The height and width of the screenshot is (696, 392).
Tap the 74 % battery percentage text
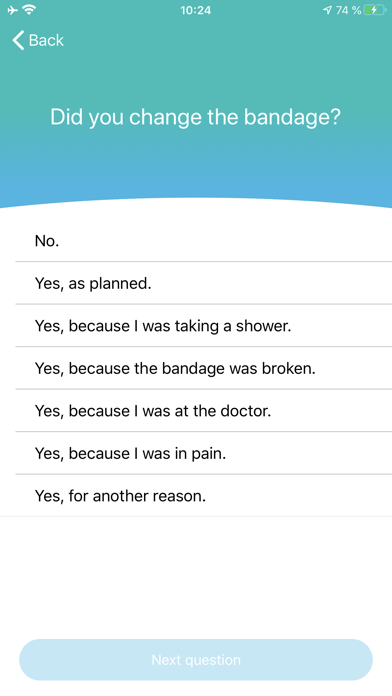click(x=348, y=10)
